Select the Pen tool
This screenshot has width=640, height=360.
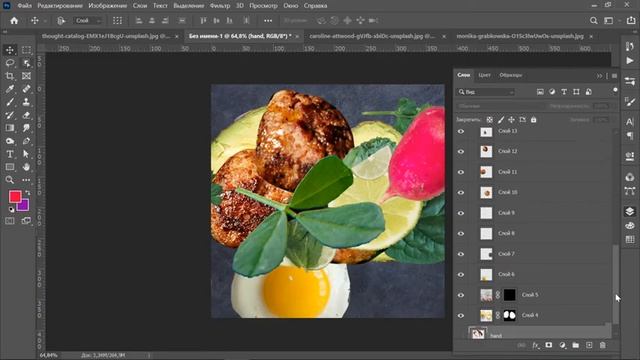(26, 141)
